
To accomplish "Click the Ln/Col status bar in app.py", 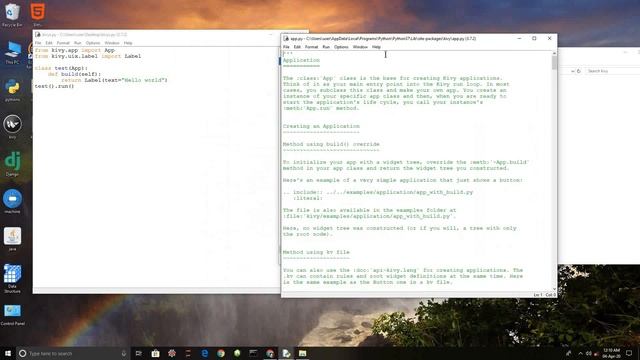I will tap(544, 295).
